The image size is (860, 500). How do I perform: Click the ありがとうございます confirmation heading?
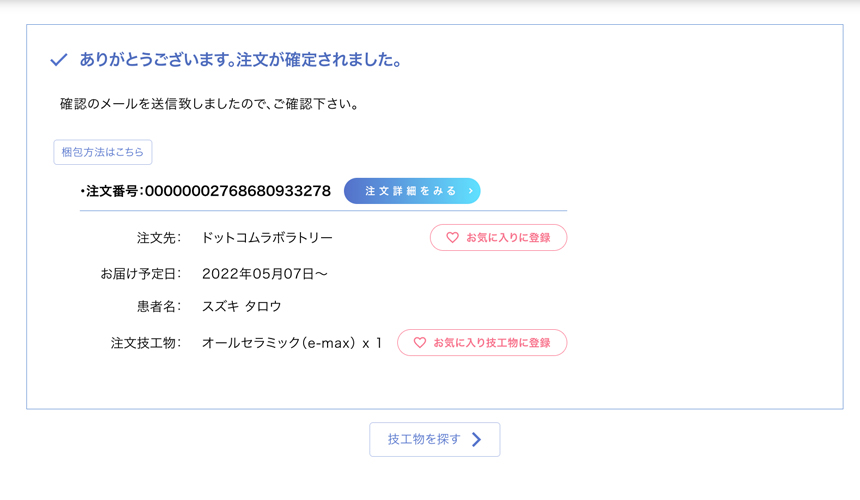(x=240, y=60)
